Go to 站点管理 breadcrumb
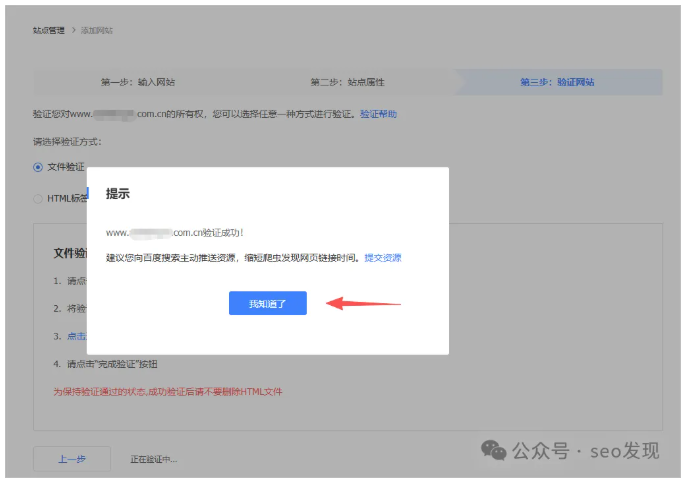 coord(49,30)
